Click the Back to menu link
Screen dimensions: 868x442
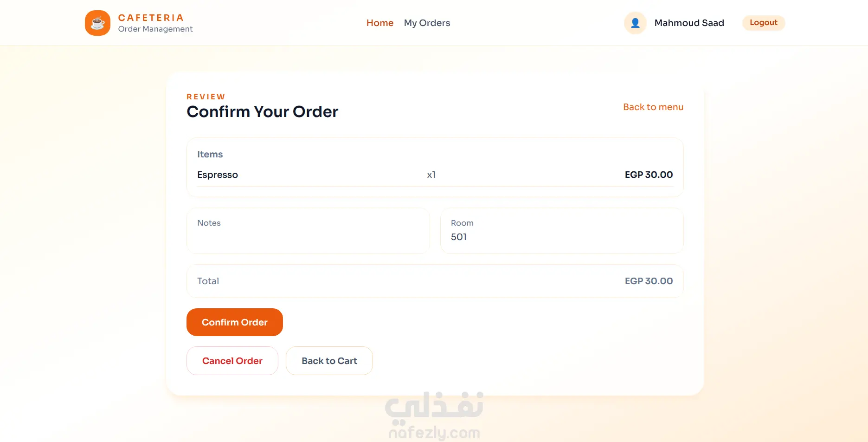(653, 107)
